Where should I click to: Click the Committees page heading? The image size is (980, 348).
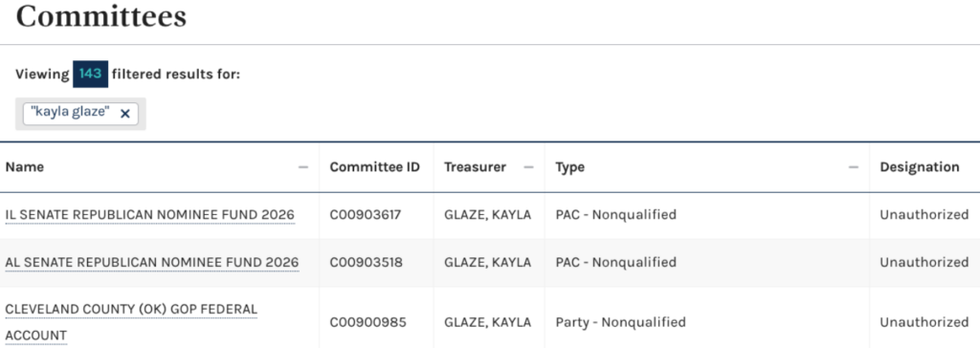pyautogui.click(x=101, y=16)
